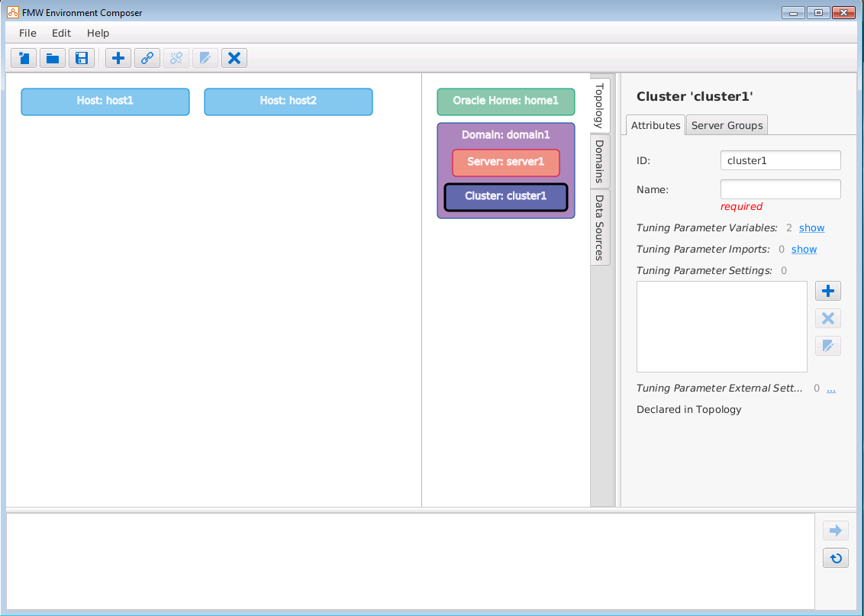The height and width of the screenshot is (616, 864).
Task: Click the refresh circular arrow button
Action: pos(835,558)
